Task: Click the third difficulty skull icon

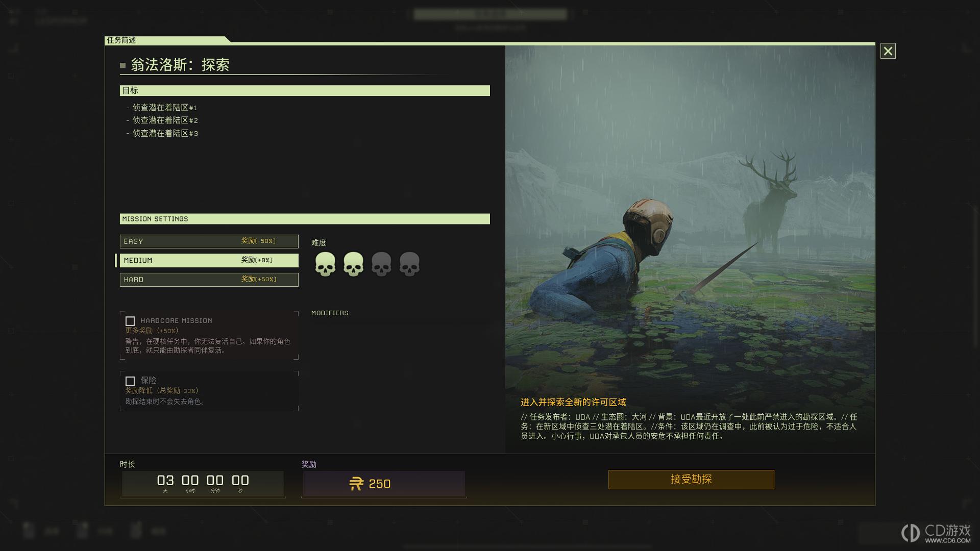Action: 381,264
